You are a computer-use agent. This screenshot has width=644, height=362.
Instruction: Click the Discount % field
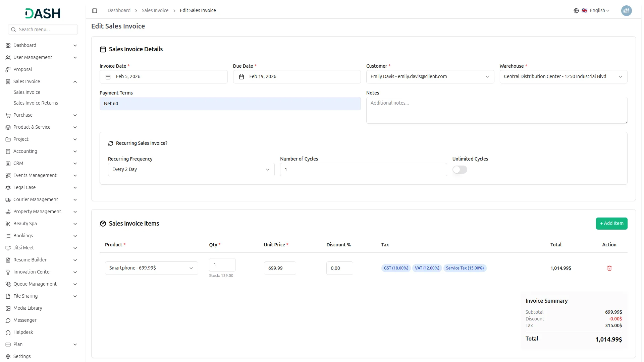click(339, 268)
